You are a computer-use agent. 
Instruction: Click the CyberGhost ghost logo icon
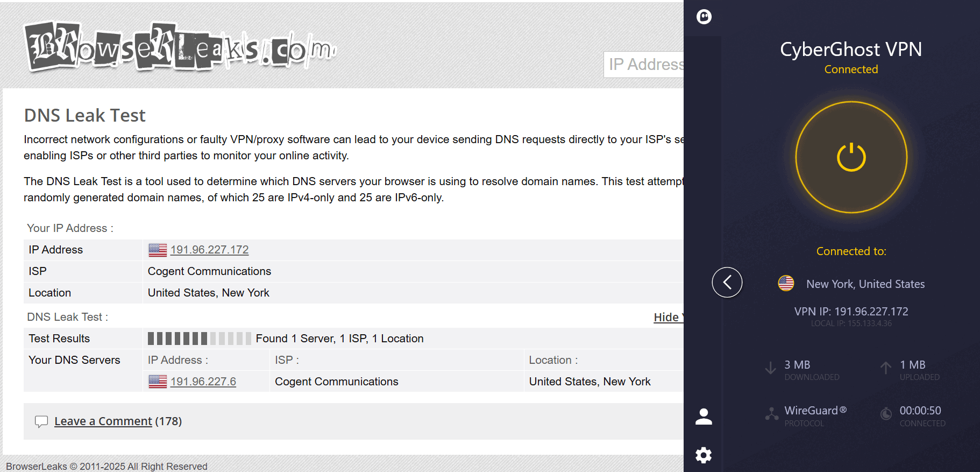click(704, 17)
